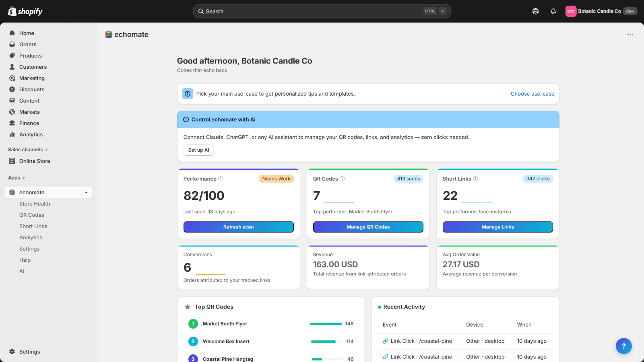Click the info icon beside Short Links
644x362 pixels.
(x=475, y=179)
